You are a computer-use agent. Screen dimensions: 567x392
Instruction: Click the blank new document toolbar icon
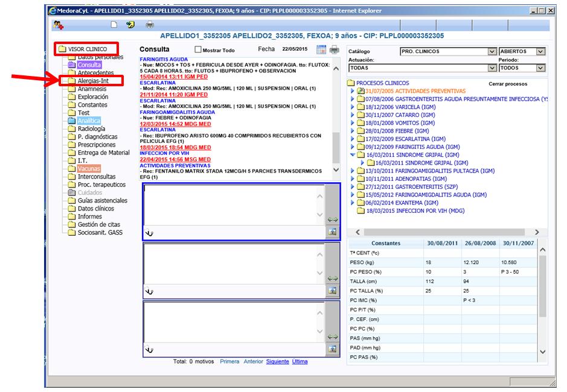(x=113, y=25)
